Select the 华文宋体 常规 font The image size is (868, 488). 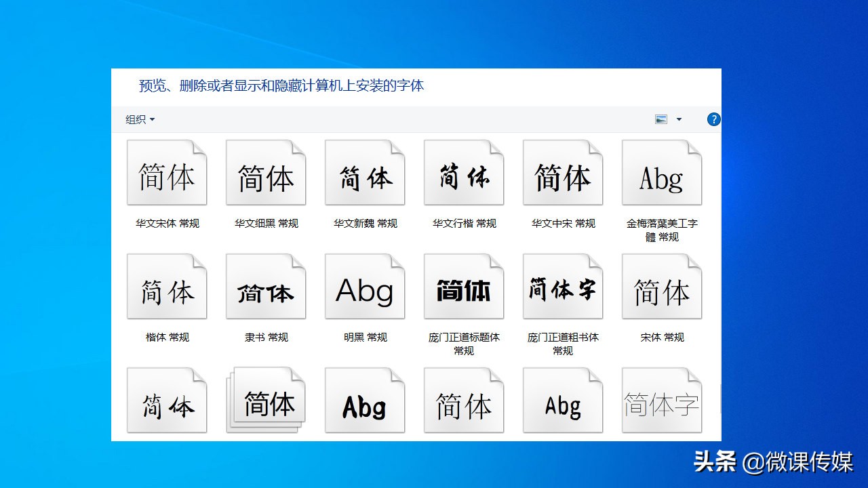167,172
